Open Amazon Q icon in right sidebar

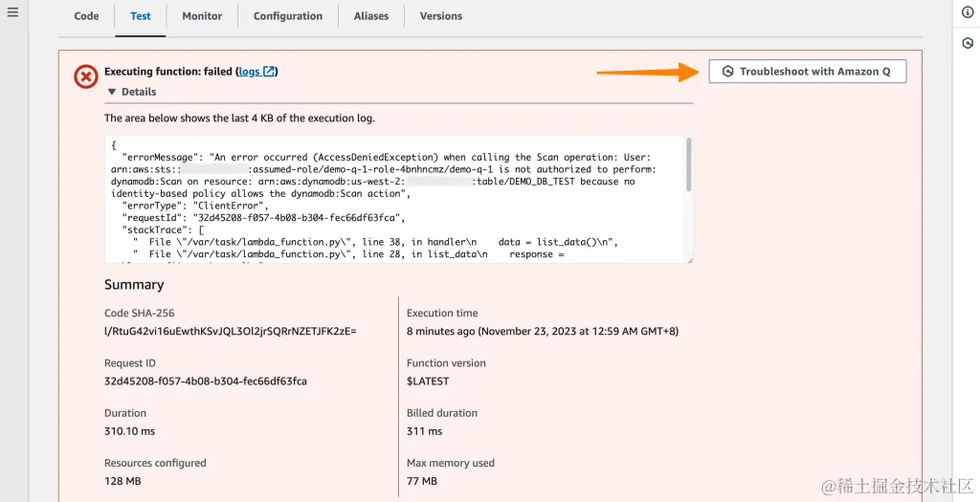(x=968, y=43)
